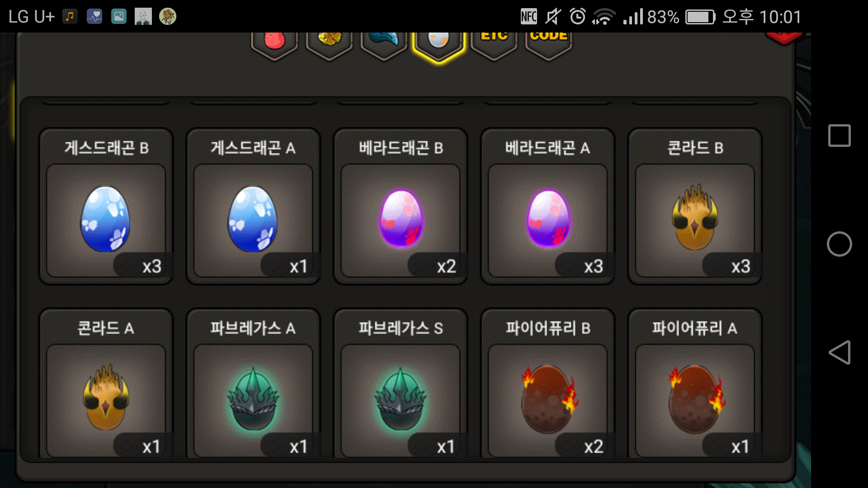Tap the Android home circle button

(x=839, y=244)
